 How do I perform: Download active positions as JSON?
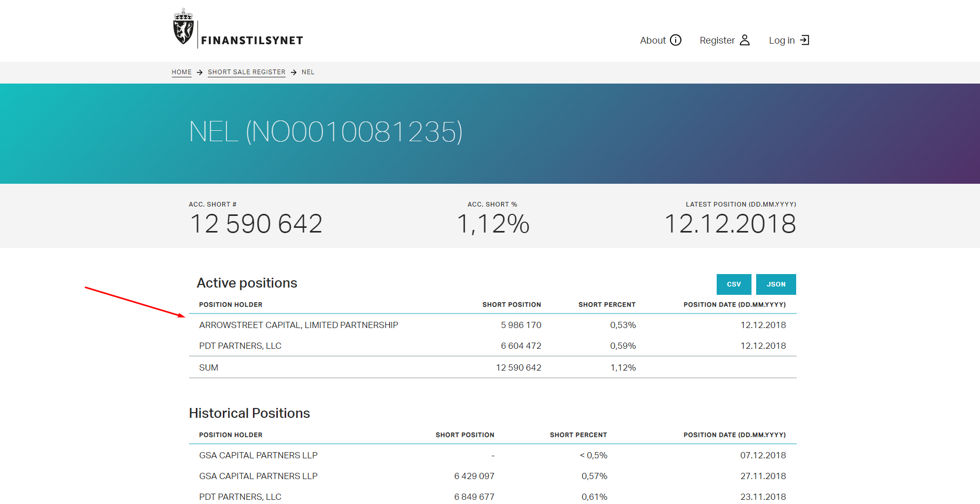point(776,284)
